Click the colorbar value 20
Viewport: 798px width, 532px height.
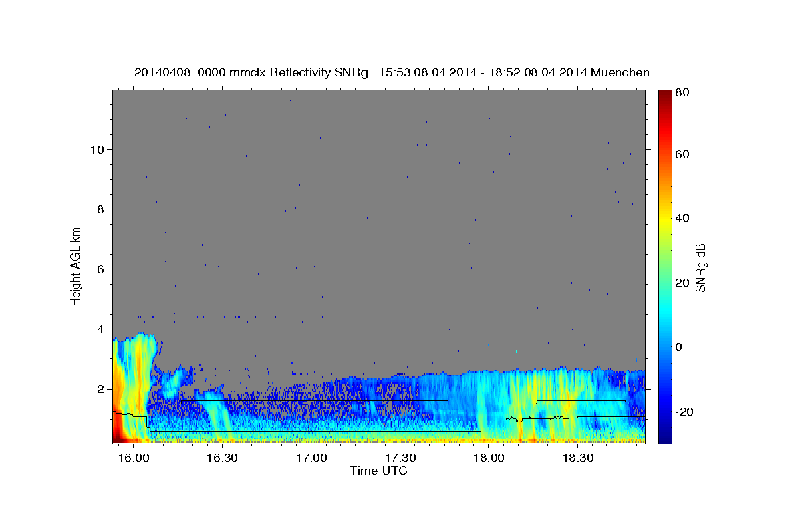682,283
